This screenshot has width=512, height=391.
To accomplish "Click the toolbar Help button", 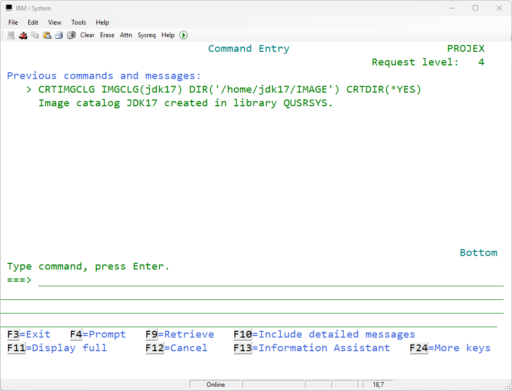I will pyautogui.click(x=168, y=35).
